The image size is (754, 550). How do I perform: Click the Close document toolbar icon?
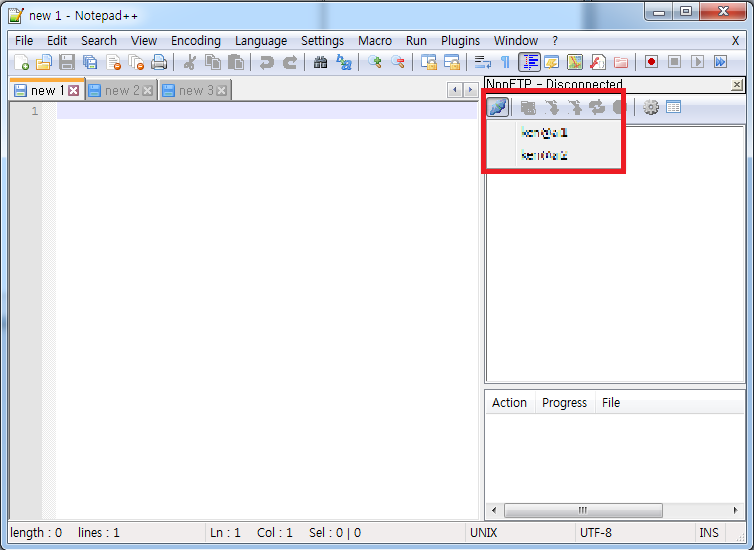tap(113, 62)
